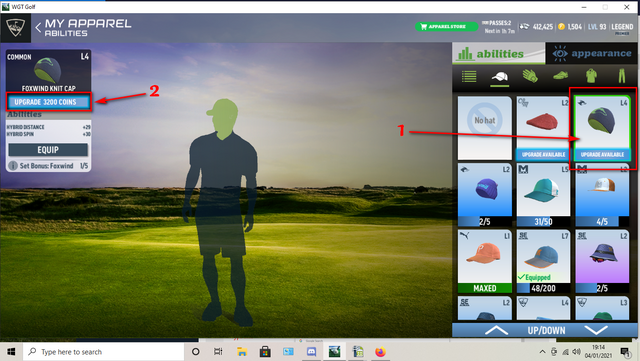
Task: Select the L2 hat tile with SE badge
Action: (484, 308)
